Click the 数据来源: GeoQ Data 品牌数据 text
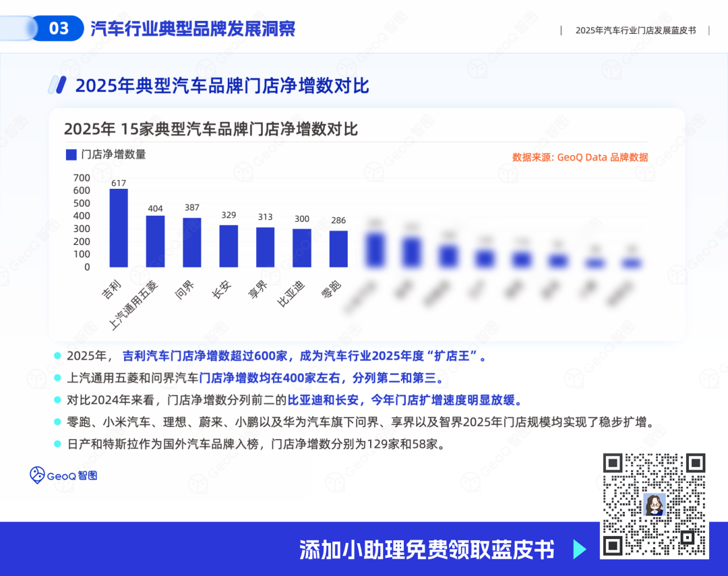This screenshot has width=728, height=576. 580,157
